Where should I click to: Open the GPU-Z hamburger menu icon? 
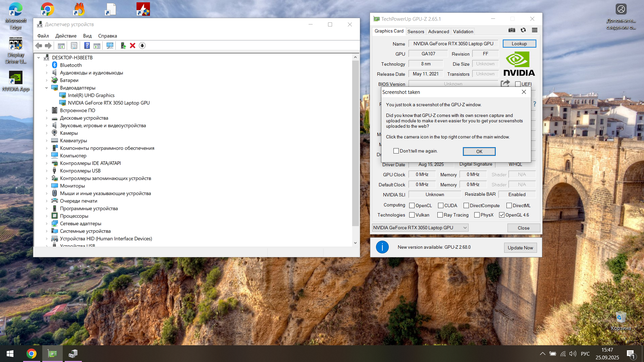(535, 30)
